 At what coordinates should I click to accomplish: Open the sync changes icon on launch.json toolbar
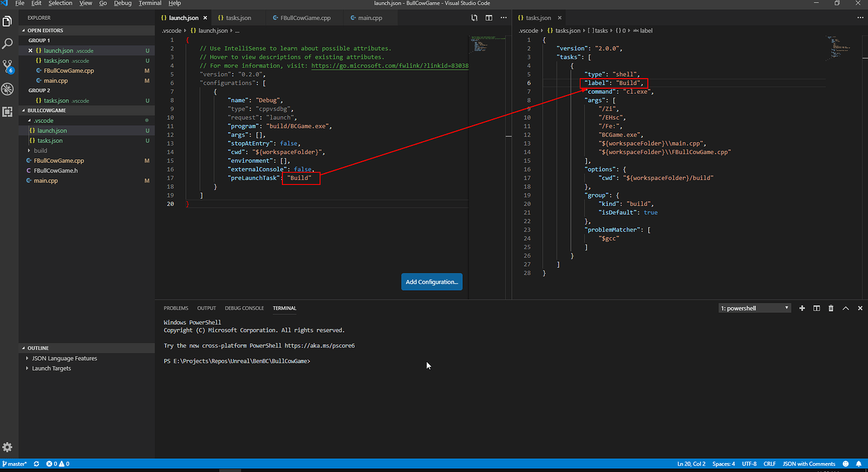474,18
